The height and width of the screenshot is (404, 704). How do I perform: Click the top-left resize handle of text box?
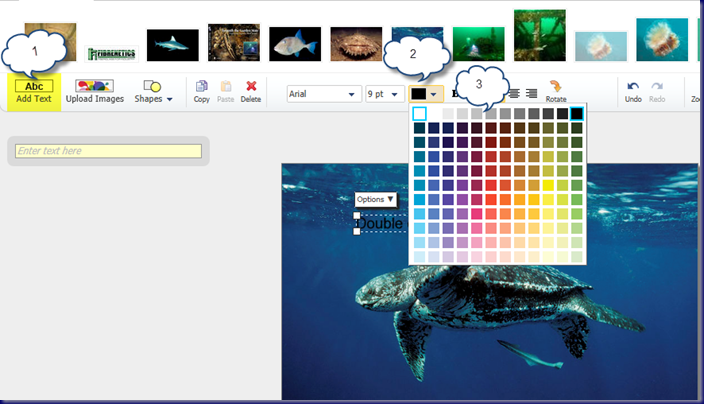[x=356, y=215]
